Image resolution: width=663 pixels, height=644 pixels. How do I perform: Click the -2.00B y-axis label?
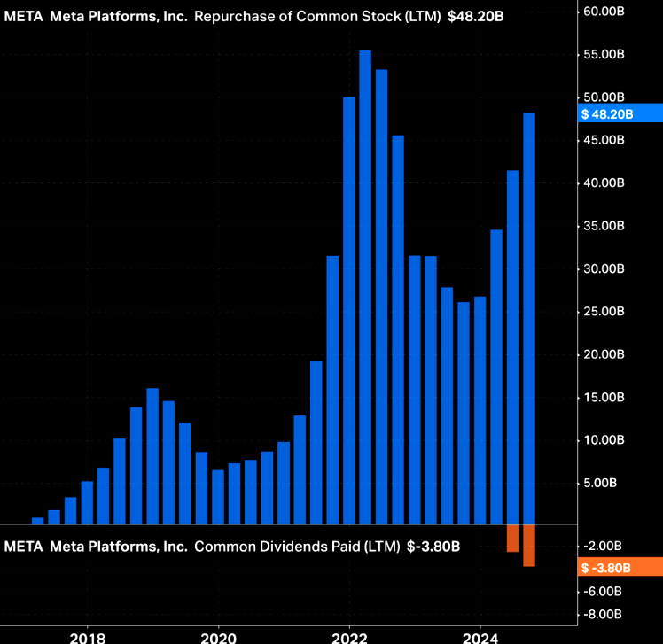click(603, 546)
